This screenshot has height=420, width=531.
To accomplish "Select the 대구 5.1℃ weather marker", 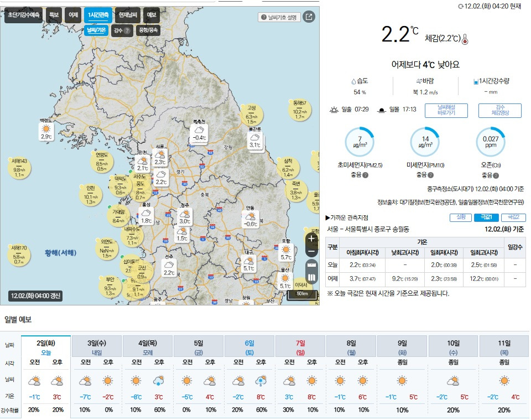I will [x=248, y=263].
